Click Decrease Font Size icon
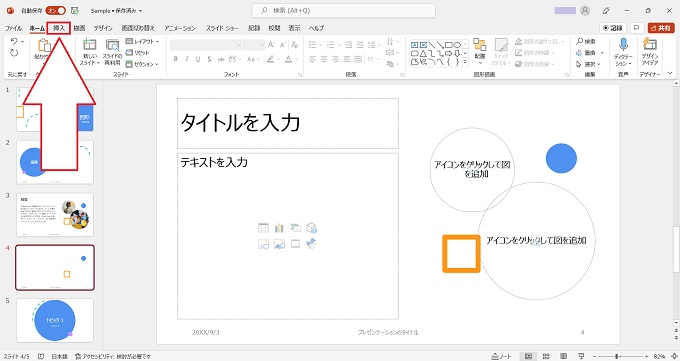The image size is (680, 361). point(283,45)
